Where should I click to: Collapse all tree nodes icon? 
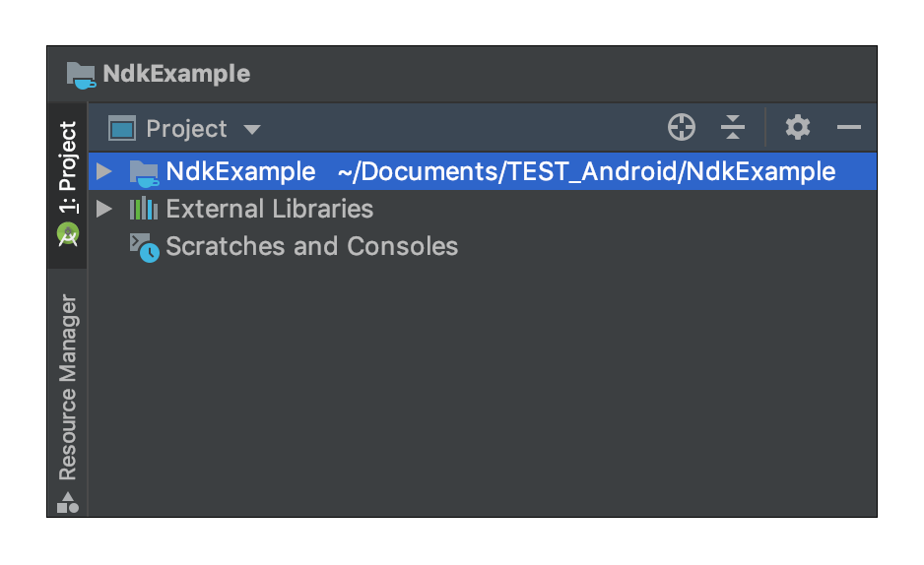[733, 127]
